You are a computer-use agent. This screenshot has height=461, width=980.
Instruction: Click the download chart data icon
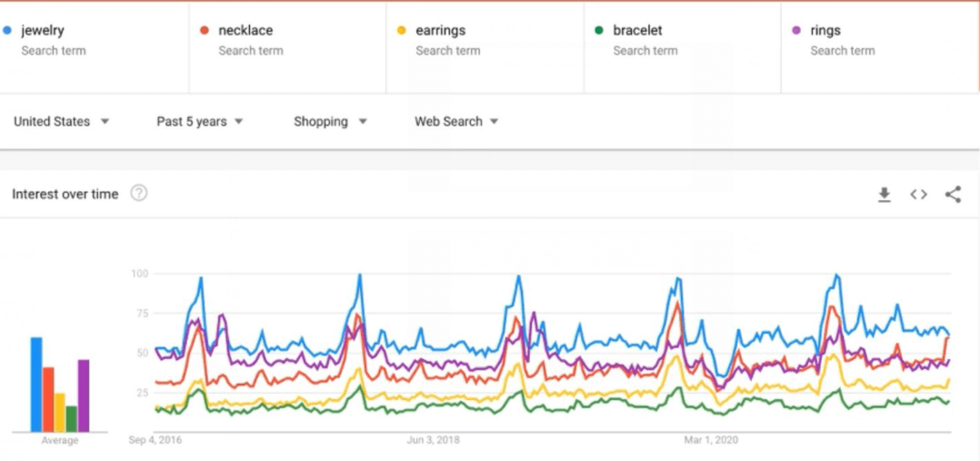(884, 195)
